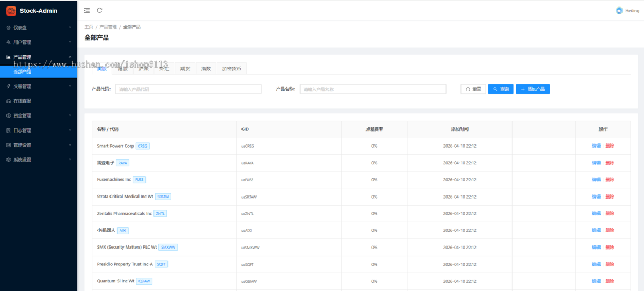Edit the 小机器人 row
Viewport: 644px width, 291px height.
pyautogui.click(x=596, y=230)
